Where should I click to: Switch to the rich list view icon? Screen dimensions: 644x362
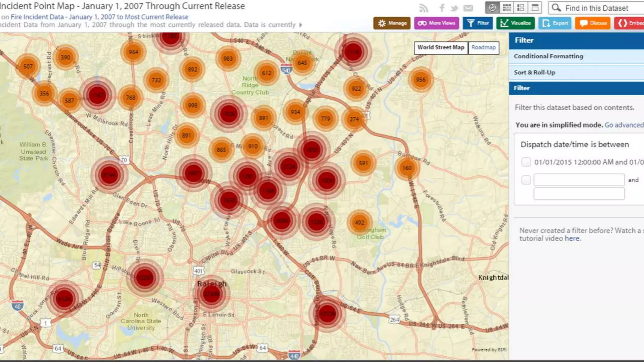tap(521, 8)
